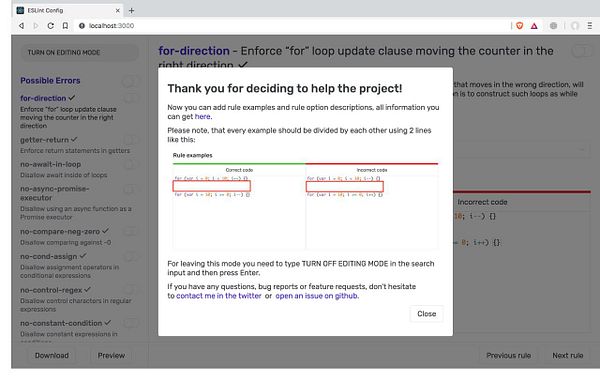Toggle the for-direction rule switch in header

point(582,51)
